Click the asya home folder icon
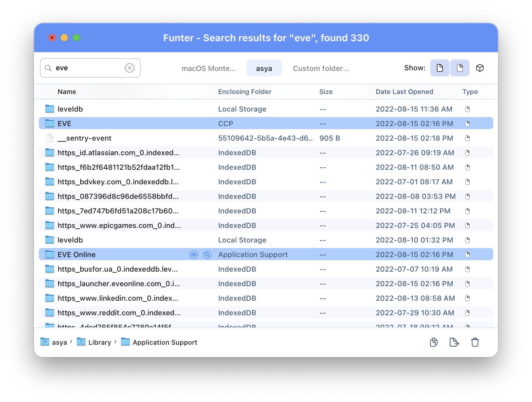 click(x=45, y=342)
